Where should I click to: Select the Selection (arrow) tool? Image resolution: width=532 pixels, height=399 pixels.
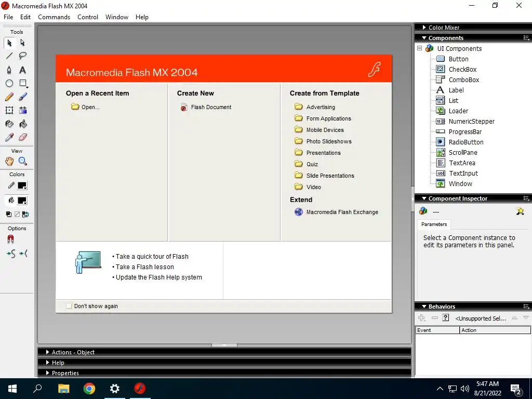point(9,43)
